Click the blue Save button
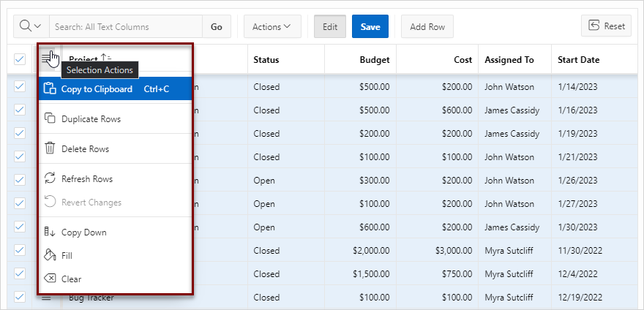The width and height of the screenshot is (644, 310). click(x=370, y=27)
